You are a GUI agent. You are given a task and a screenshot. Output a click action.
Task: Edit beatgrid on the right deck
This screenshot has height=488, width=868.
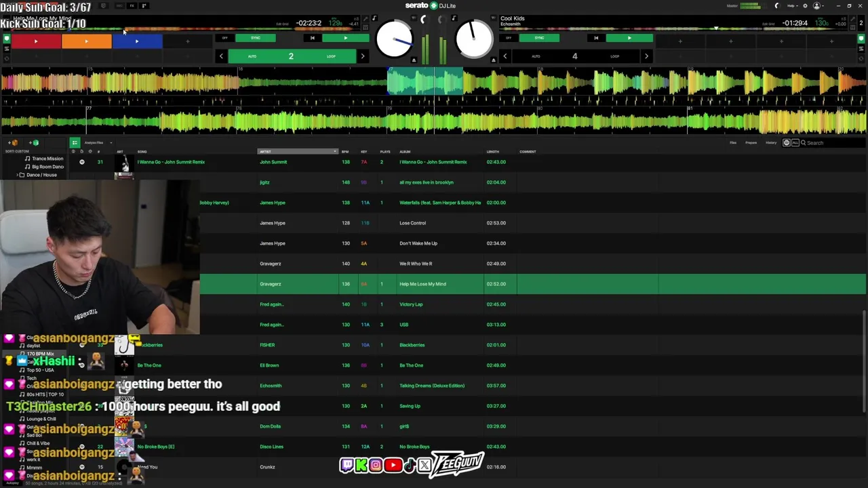[768, 24]
